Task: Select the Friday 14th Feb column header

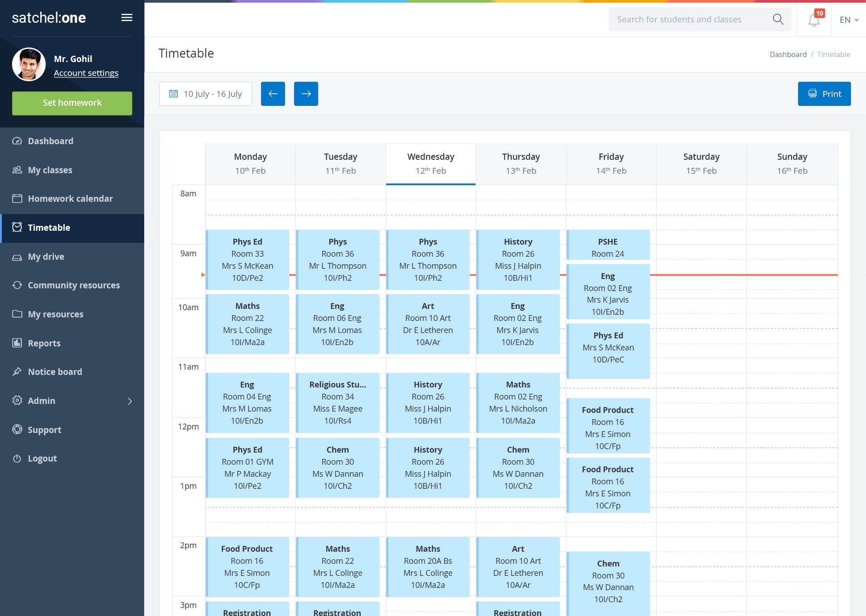Action: [611, 164]
